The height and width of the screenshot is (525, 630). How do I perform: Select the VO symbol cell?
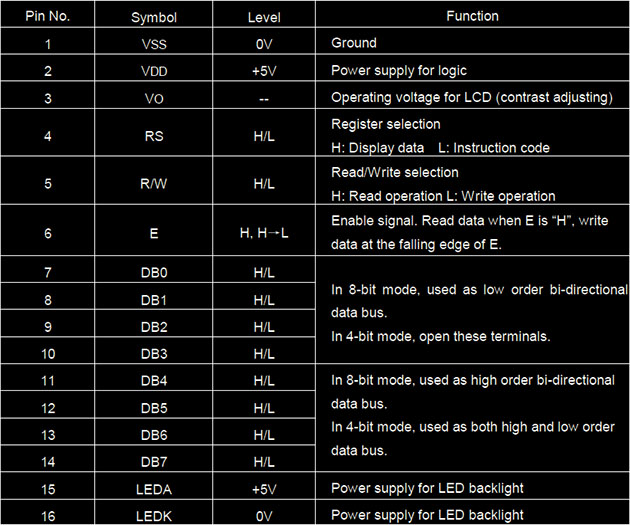click(x=152, y=97)
